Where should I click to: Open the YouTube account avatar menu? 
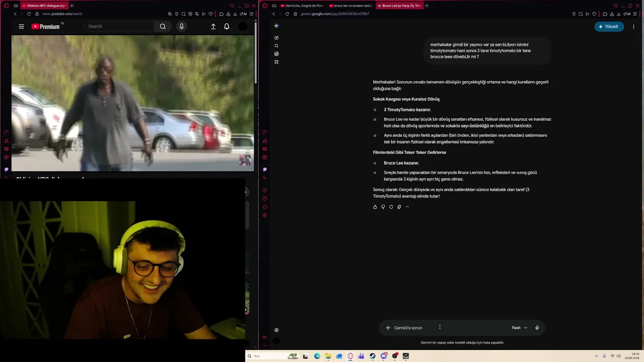[243, 27]
